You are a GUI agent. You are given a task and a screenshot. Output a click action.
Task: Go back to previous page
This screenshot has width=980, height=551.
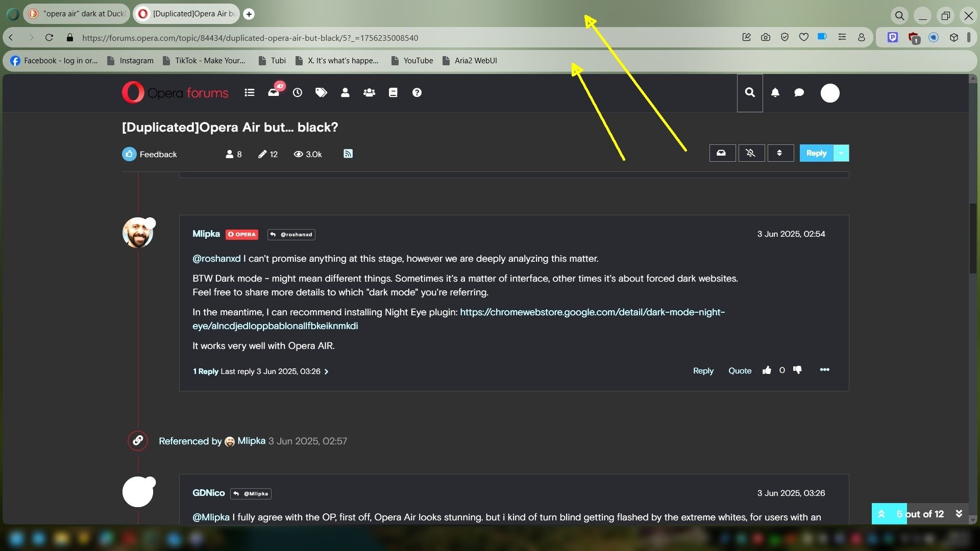[x=11, y=37]
